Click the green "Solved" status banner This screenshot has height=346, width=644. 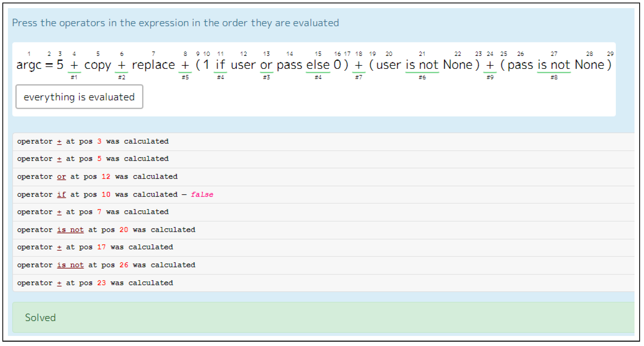(322, 318)
